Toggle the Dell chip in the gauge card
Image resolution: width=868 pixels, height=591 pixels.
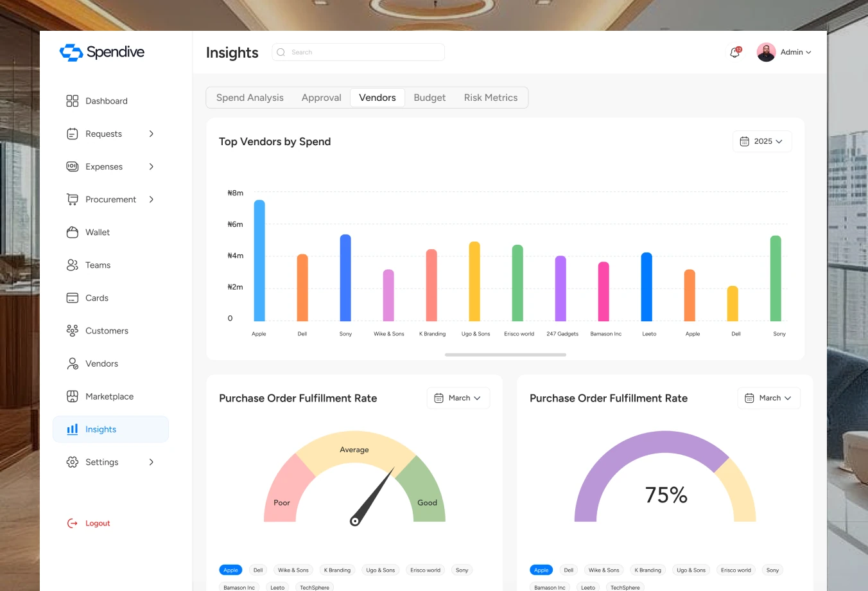258,570
